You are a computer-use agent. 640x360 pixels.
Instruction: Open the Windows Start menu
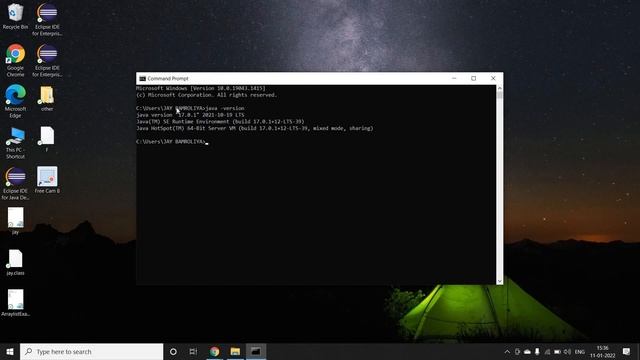point(10,351)
